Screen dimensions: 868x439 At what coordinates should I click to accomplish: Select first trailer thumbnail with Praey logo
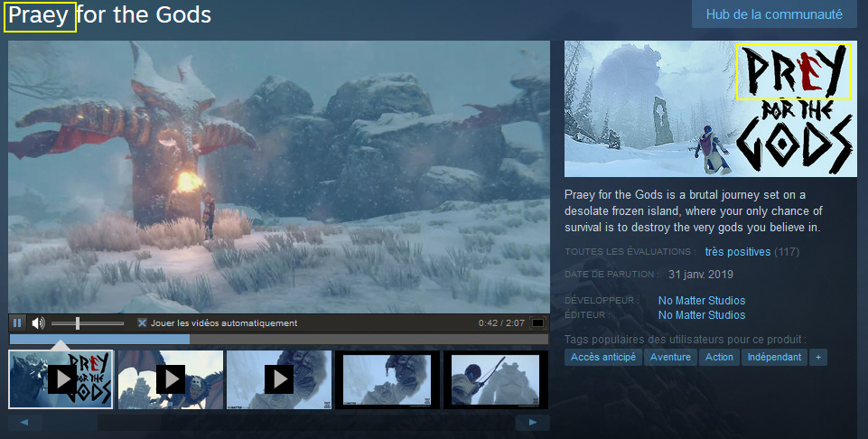coord(61,379)
